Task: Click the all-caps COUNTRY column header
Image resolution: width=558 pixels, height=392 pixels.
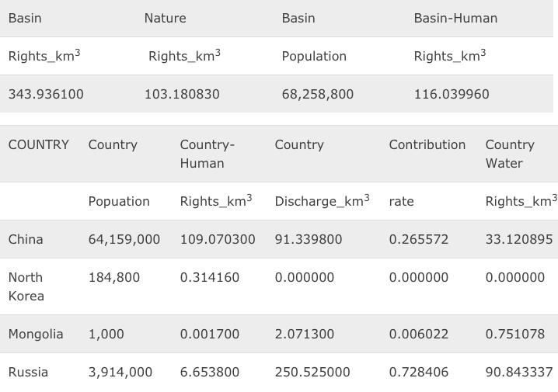Action: pos(39,144)
